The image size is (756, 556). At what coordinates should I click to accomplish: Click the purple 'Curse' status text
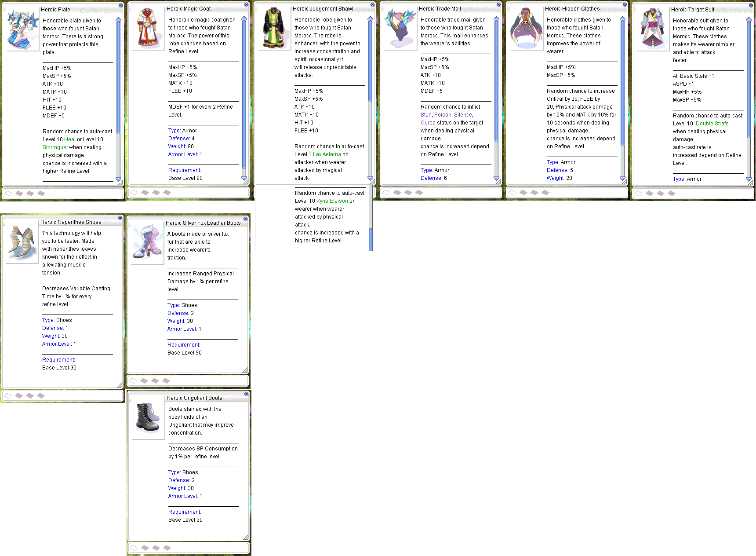(x=428, y=123)
